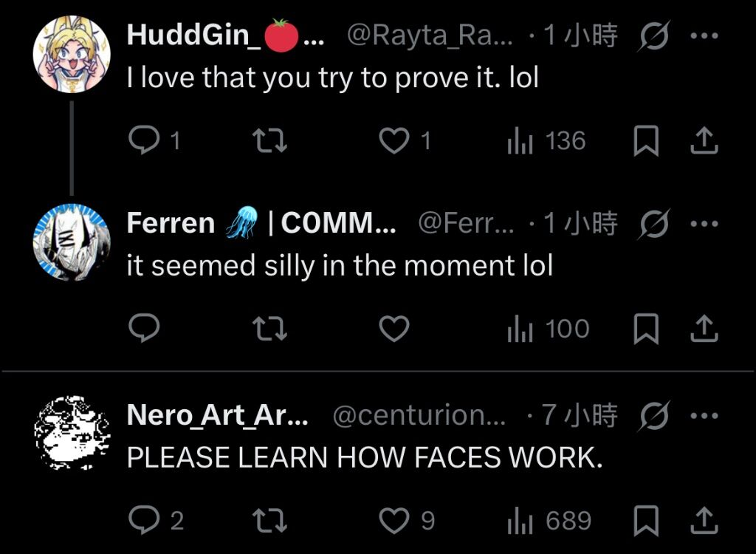
Task: Open Nero_Art_Ar's pixelated profile picture
Action: 72,434
